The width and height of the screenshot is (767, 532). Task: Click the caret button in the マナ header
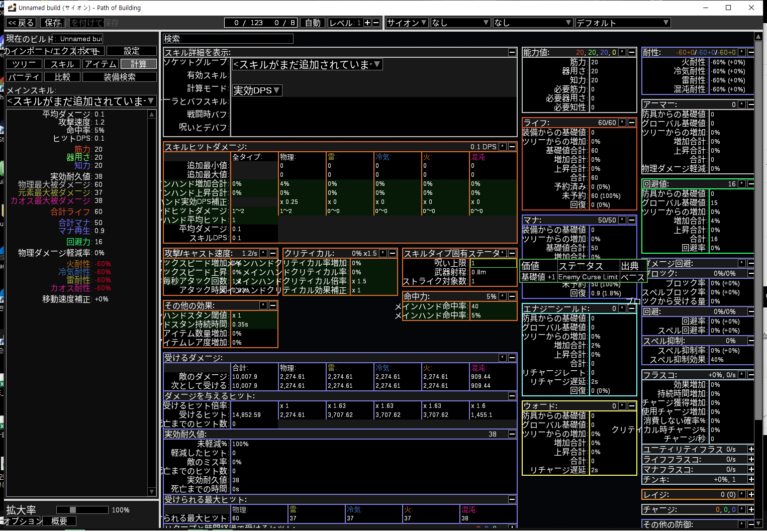click(623, 220)
